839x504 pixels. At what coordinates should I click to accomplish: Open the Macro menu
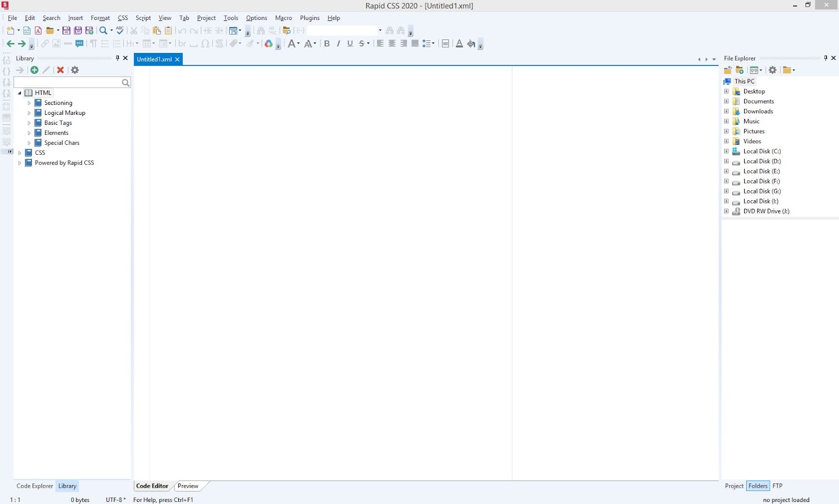point(283,18)
